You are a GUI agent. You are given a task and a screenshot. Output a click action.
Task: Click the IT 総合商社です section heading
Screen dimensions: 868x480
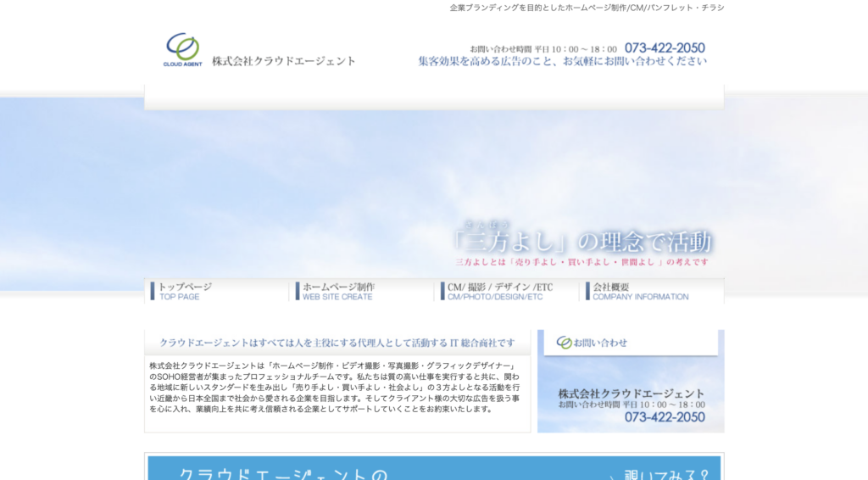coord(337,343)
